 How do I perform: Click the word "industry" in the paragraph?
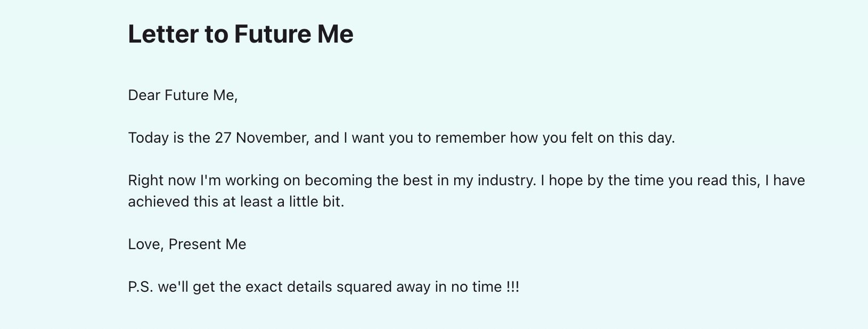click(x=506, y=180)
